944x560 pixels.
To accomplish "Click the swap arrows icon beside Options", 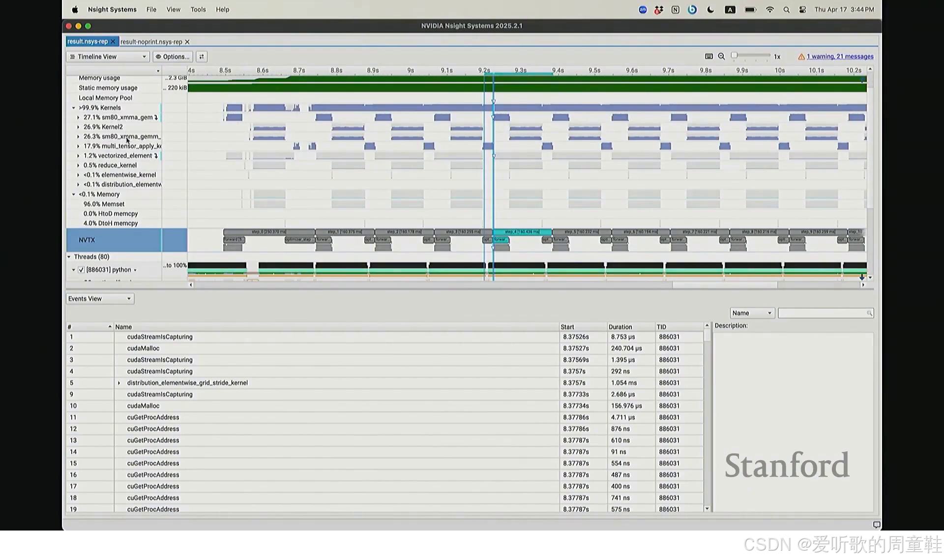I will [x=202, y=57].
